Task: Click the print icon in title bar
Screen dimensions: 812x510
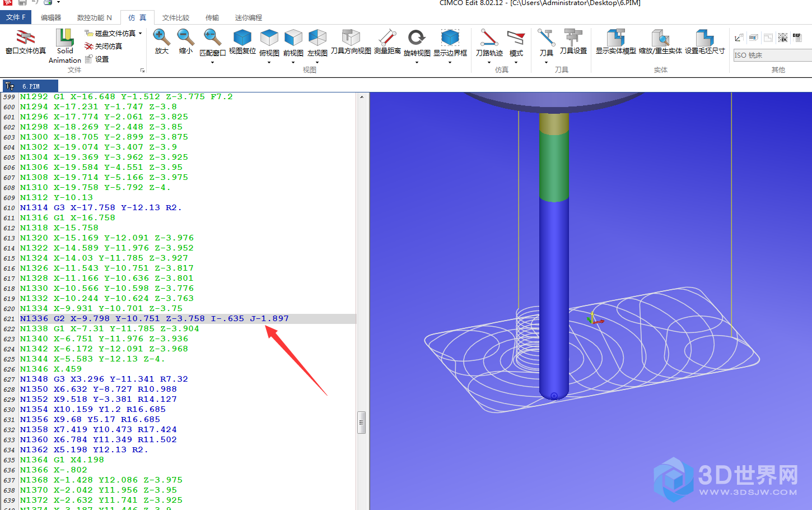Action: point(48,3)
